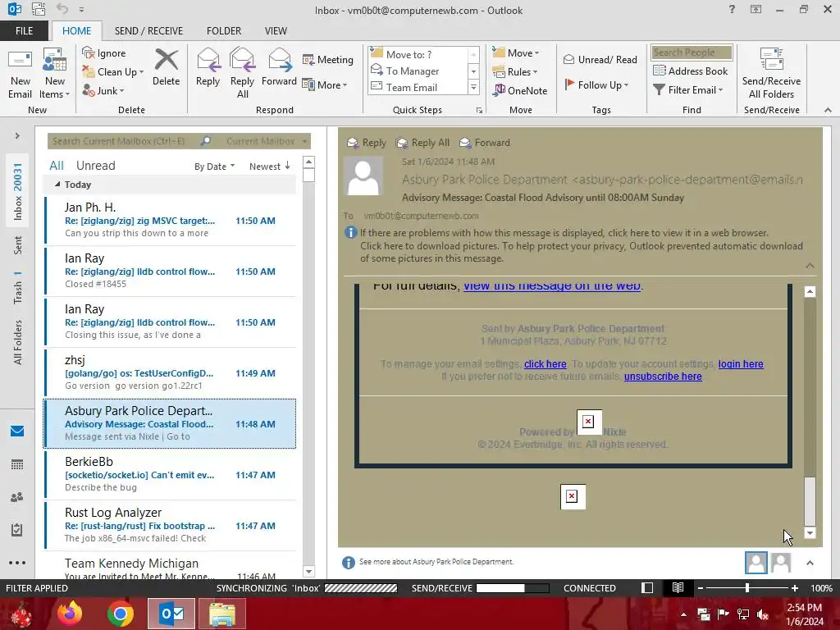Open 'view this message on the web' link

point(552,285)
